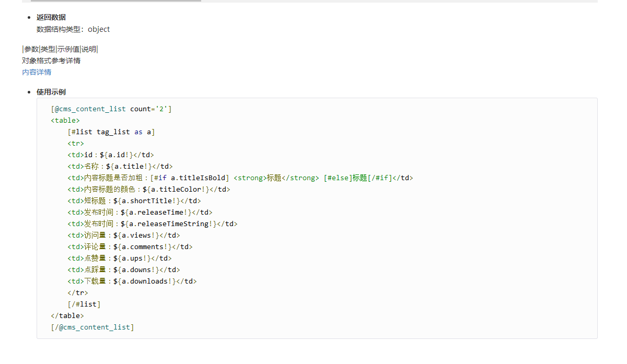Viewport: 627px width, 364px height.
Task: Click the 访问量 ${a.views!} code line
Action: 124,236
